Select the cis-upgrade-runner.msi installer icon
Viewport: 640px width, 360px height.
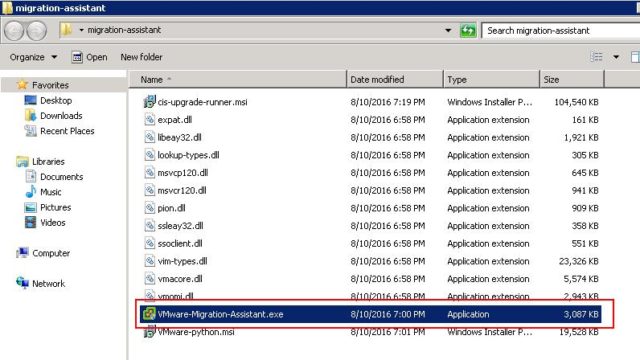(x=149, y=102)
